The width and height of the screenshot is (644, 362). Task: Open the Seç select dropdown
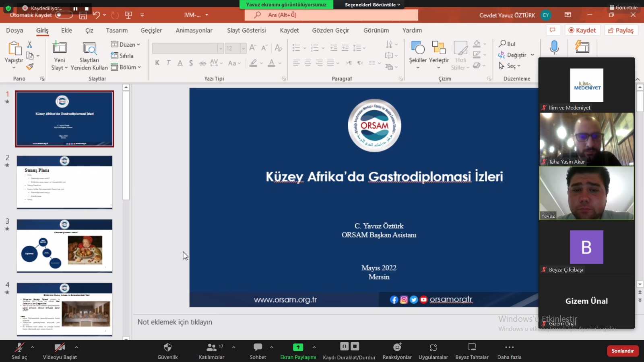pyautogui.click(x=510, y=66)
